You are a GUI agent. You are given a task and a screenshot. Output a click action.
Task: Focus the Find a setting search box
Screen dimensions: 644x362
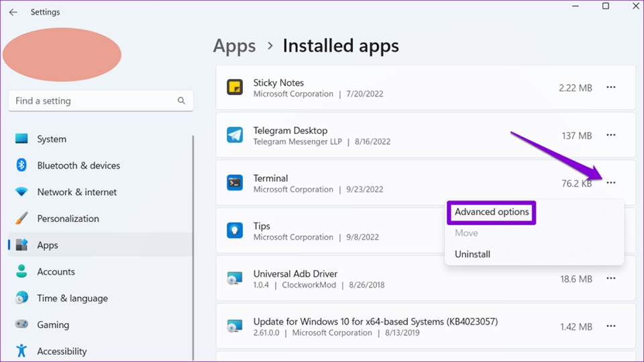[101, 101]
